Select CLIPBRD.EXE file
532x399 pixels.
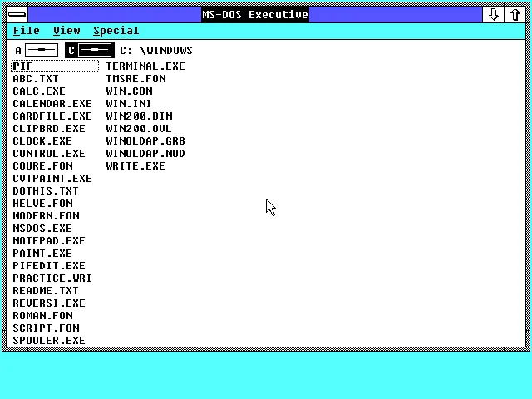pyautogui.click(x=49, y=129)
